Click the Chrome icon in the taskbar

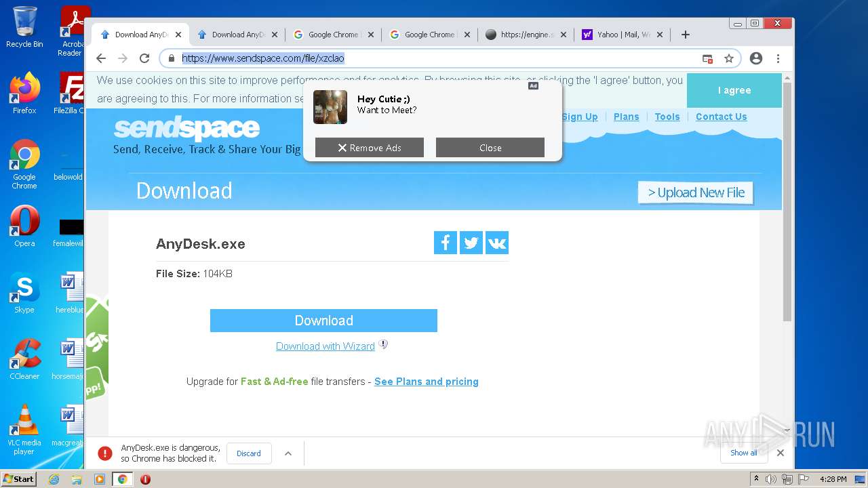tap(123, 479)
